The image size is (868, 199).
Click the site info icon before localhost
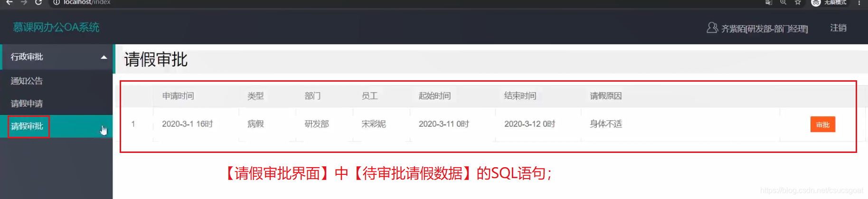[x=57, y=2]
